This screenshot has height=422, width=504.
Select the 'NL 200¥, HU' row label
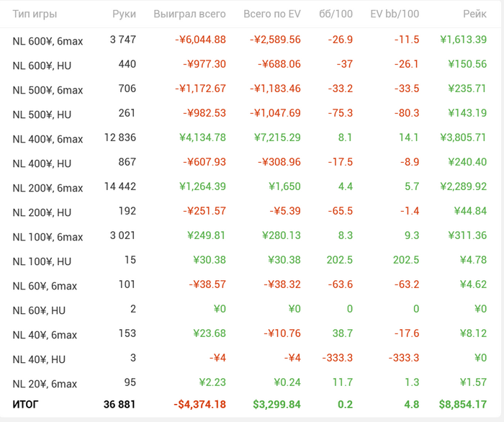tap(42, 212)
